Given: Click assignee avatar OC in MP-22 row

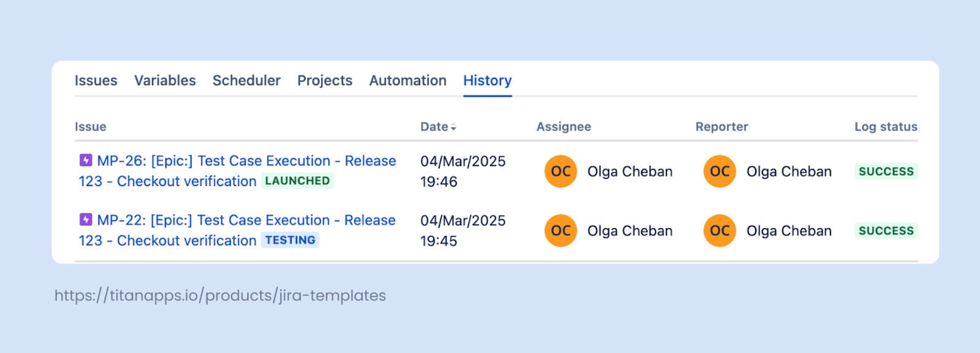Looking at the screenshot, I should click(560, 231).
